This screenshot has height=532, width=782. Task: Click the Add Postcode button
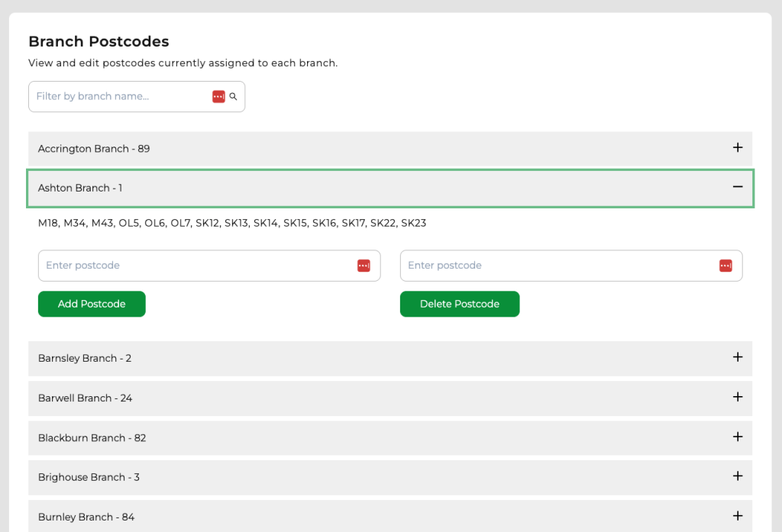tap(92, 304)
